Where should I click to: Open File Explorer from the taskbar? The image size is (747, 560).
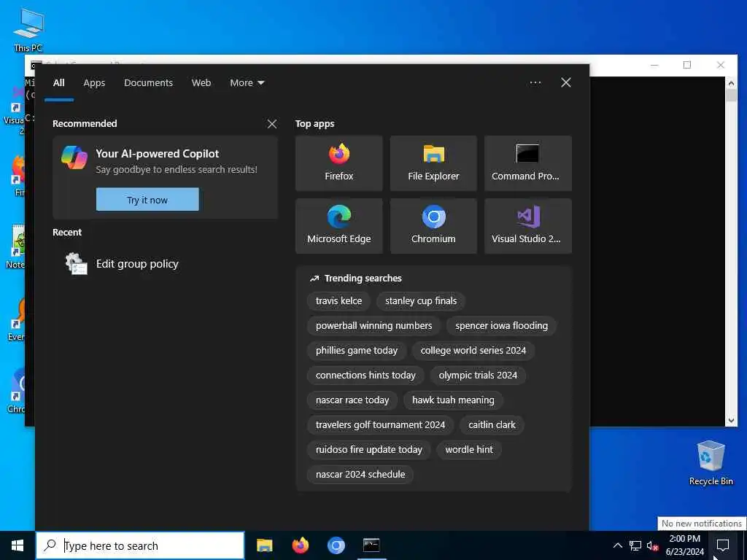pyautogui.click(x=264, y=545)
